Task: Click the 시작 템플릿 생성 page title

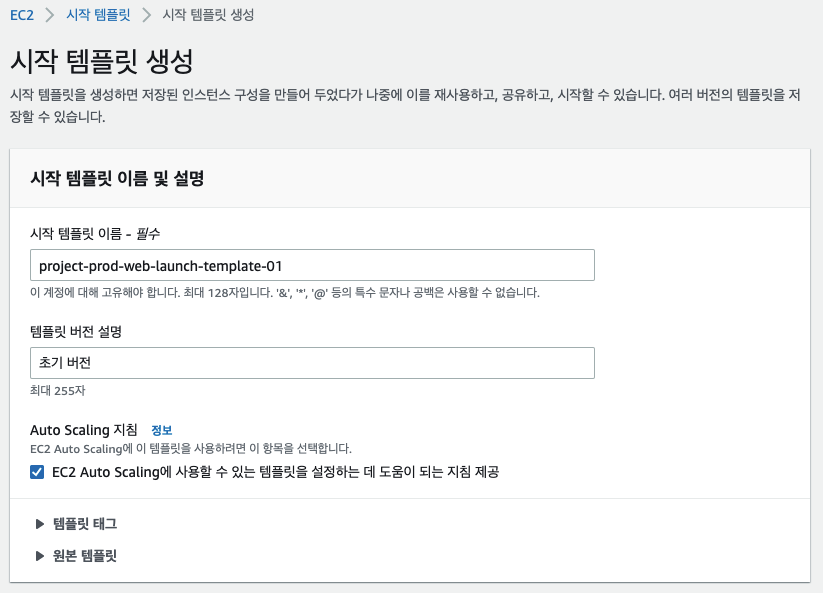Action: [102, 61]
